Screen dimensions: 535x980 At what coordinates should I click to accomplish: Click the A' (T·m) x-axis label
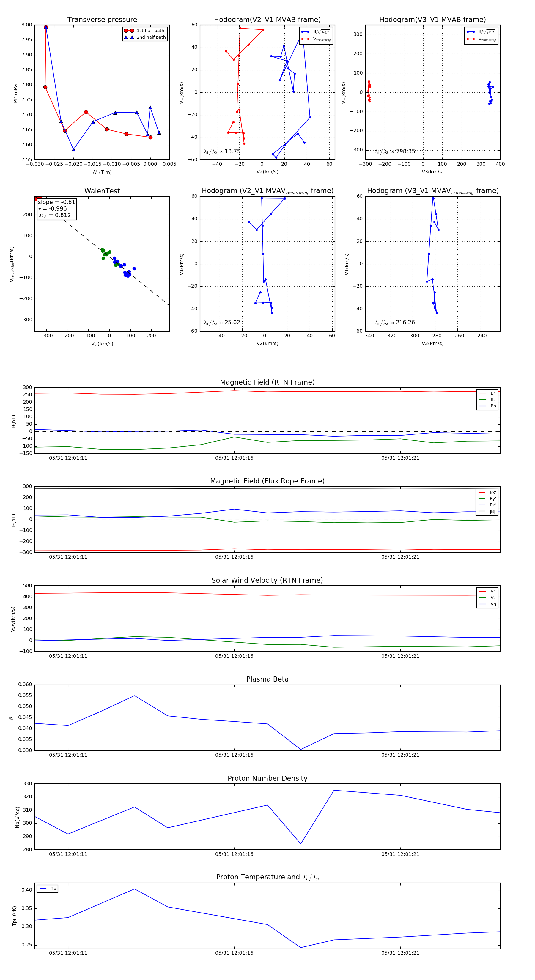click(102, 172)
